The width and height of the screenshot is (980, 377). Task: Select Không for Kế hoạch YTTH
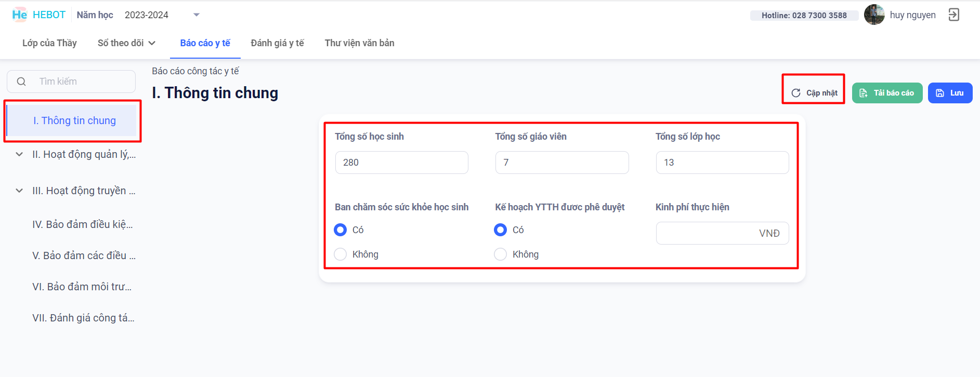coord(500,254)
